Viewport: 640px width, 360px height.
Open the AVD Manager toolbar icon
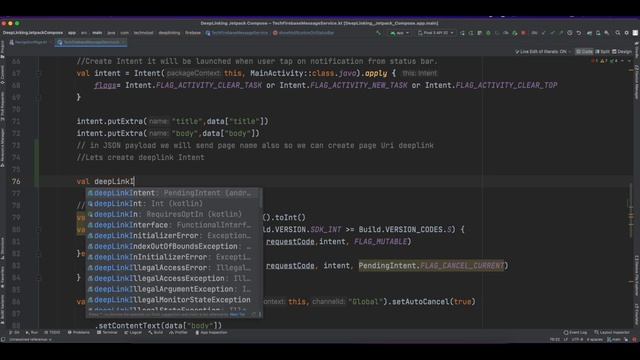(598, 33)
